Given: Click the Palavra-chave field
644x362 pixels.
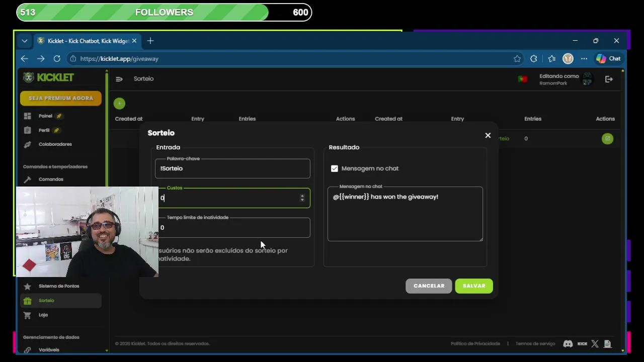Looking at the screenshot, I should [232, 168].
